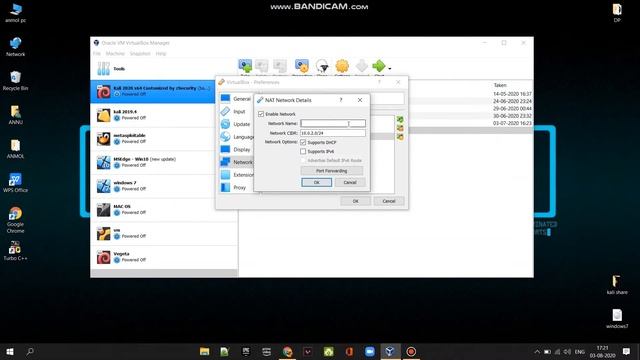Click the taskbar search icon
This screenshot has width=640, height=360.
pos(30,351)
